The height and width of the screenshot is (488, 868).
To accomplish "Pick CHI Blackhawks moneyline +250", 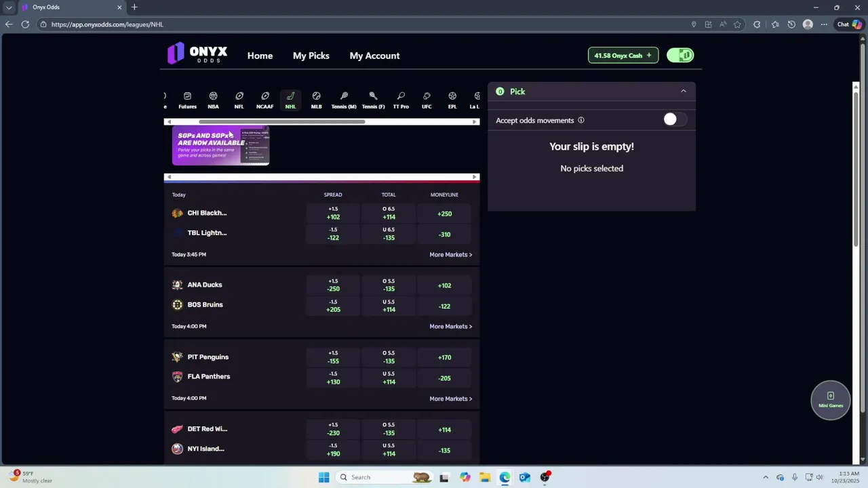I will click(x=444, y=213).
